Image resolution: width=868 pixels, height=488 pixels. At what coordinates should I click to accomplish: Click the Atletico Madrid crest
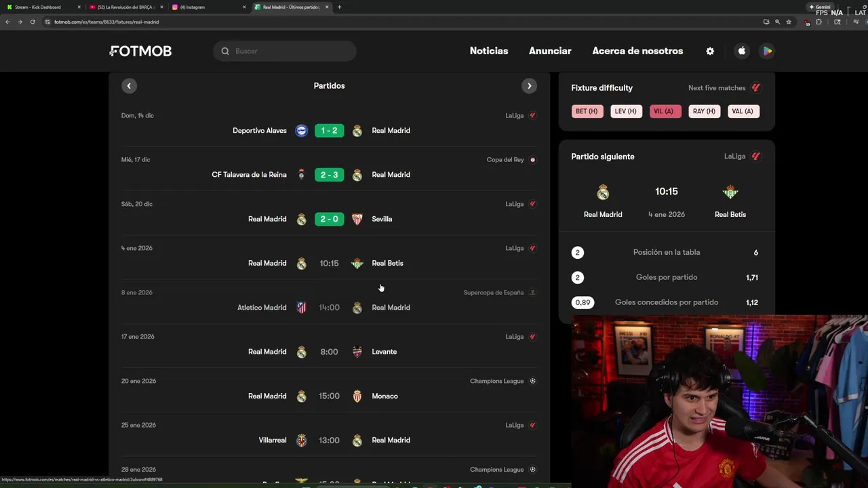point(302,308)
